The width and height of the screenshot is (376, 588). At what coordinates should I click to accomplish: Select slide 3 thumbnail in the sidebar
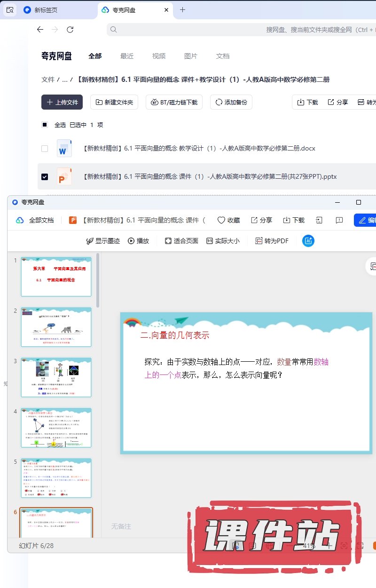[56, 377]
